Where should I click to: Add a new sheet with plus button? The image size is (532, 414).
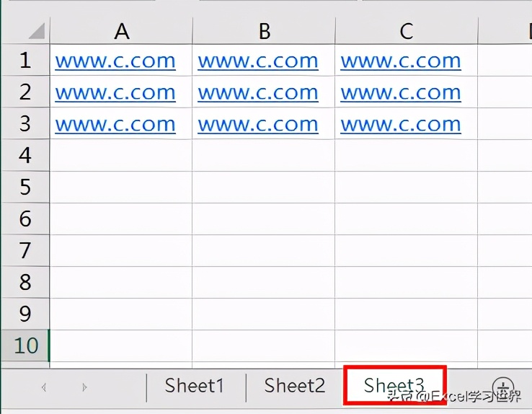(502, 387)
